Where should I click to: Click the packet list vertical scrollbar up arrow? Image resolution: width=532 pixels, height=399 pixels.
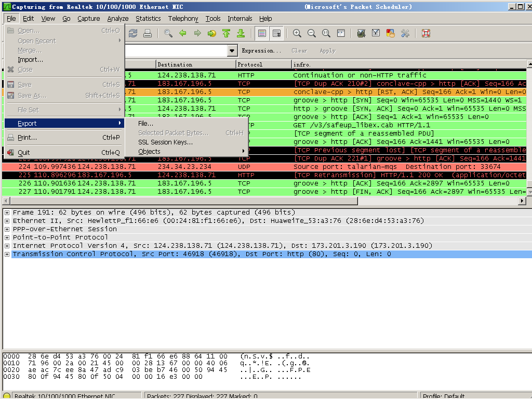point(529,64)
